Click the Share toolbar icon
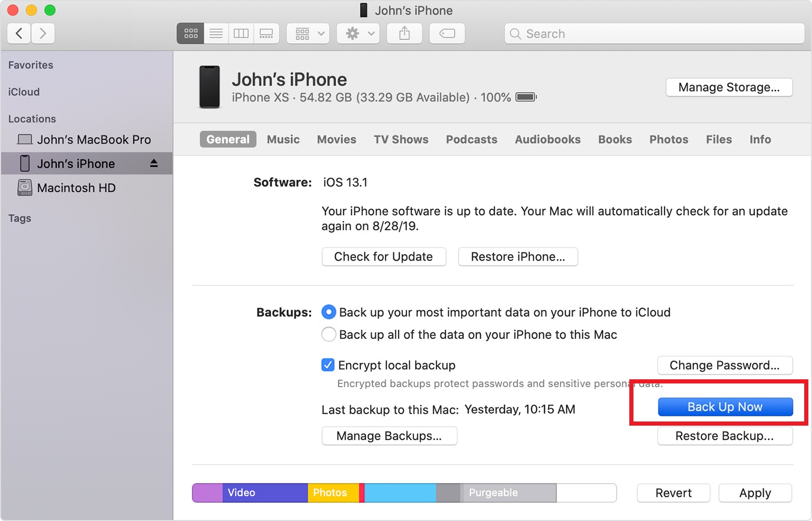The image size is (812, 521). [404, 33]
